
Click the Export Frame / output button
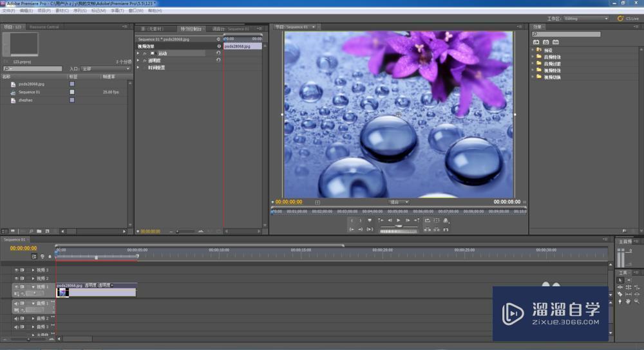pos(446,220)
